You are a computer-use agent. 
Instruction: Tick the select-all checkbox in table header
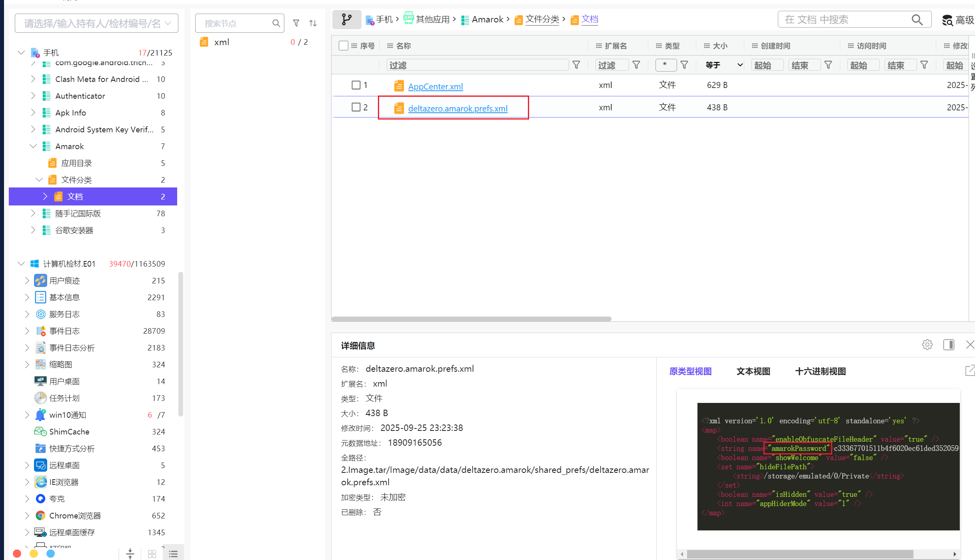pos(343,46)
